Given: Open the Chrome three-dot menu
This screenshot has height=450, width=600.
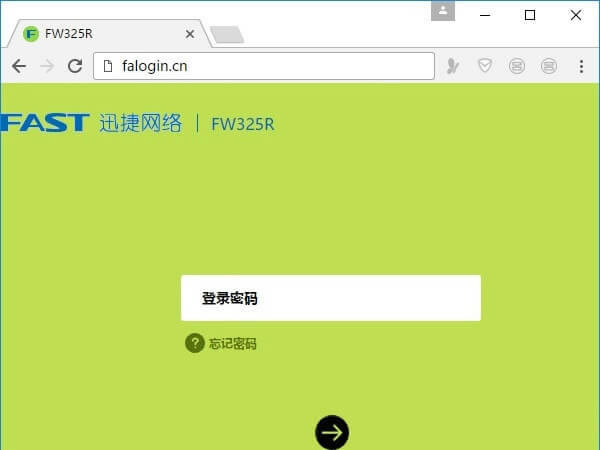Looking at the screenshot, I should coord(582,67).
